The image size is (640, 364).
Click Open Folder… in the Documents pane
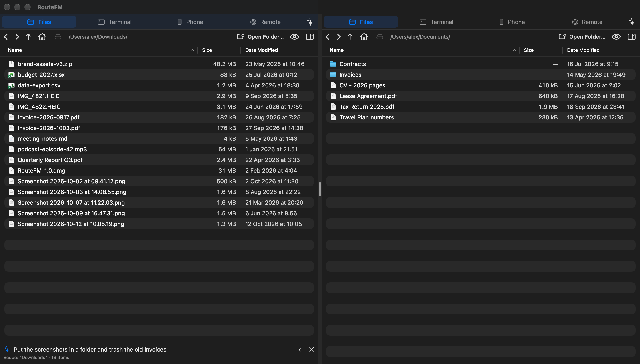[582, 37]
